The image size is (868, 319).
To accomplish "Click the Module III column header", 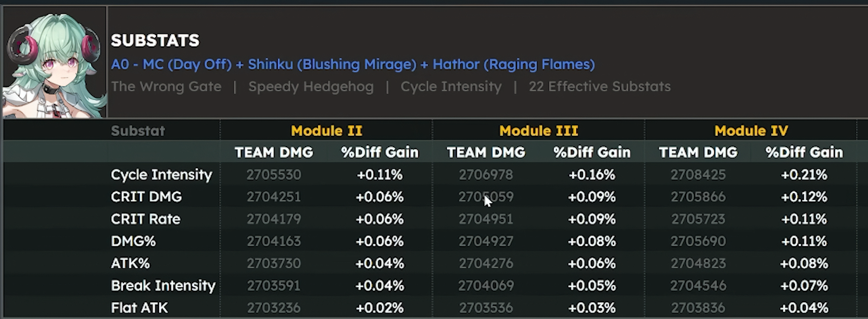I will (538, 131).
